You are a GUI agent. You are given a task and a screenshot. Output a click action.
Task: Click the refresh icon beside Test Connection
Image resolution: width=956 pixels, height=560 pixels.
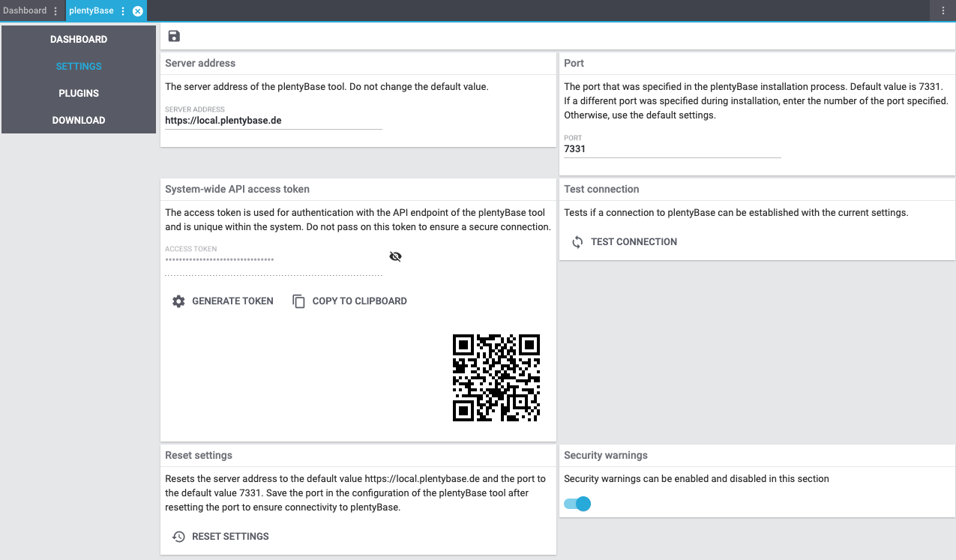pyautogui.click(x=577, y=242)
